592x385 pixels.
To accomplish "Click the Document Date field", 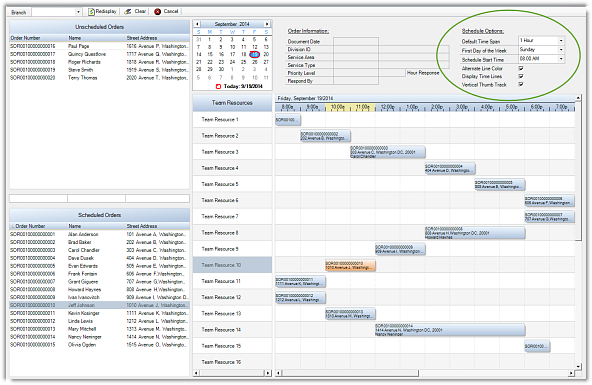I will [x=356, y=42].
